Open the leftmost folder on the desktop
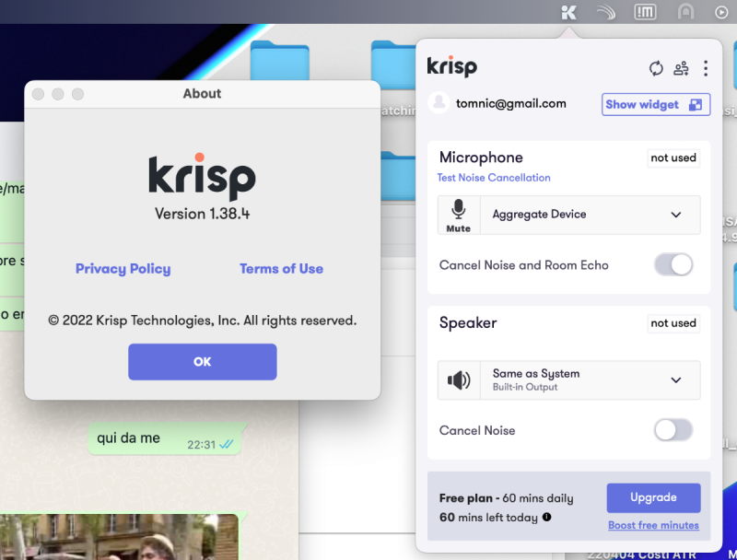The height and width of the screenshot is (560, 737). pyautogui.click(x=280, y=61)
